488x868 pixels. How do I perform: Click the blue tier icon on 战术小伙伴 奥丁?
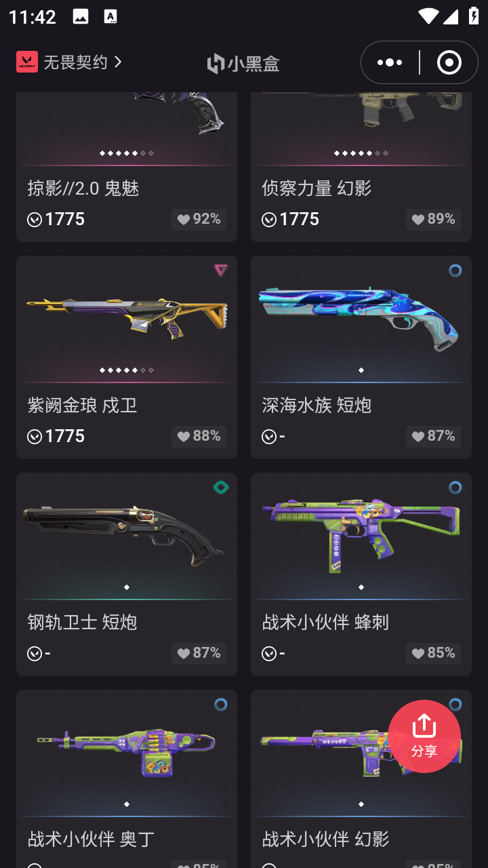click(220, 705)
